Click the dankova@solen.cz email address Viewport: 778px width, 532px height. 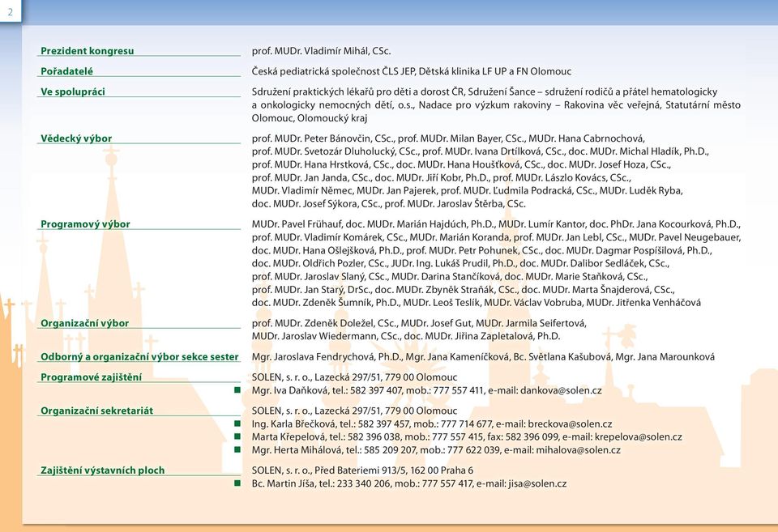(561, 390)
